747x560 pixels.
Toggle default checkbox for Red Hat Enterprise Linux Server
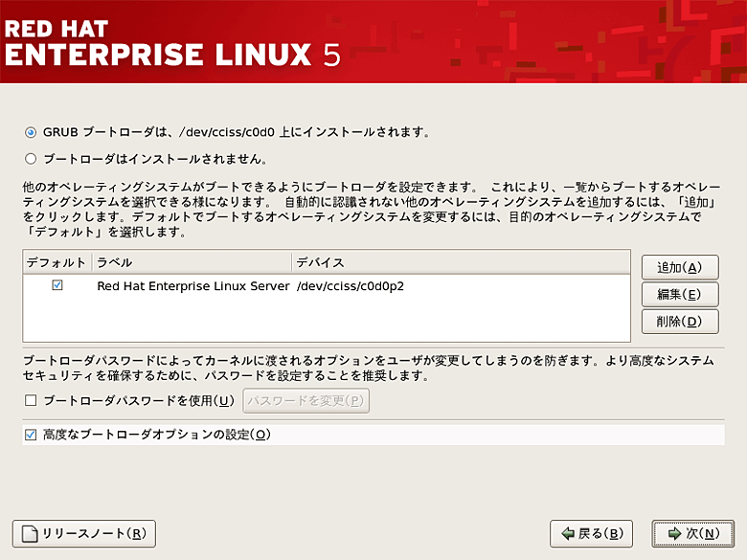57,285
